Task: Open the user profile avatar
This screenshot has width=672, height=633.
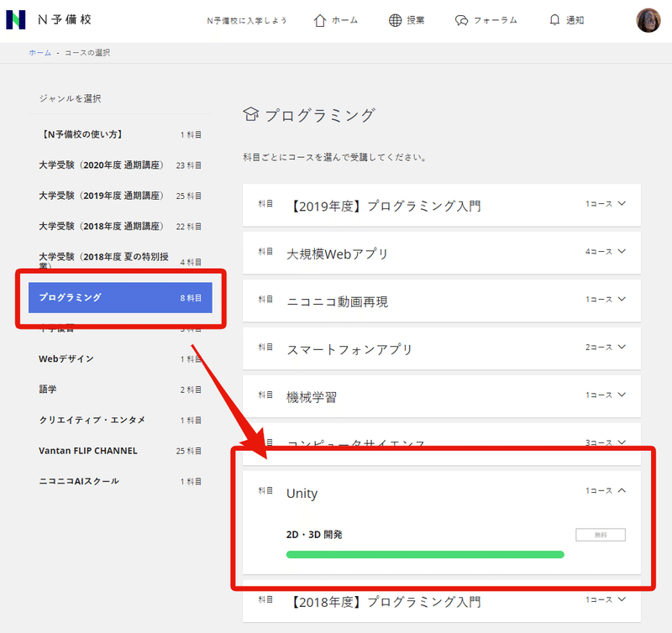Action: tap(648, 20)
